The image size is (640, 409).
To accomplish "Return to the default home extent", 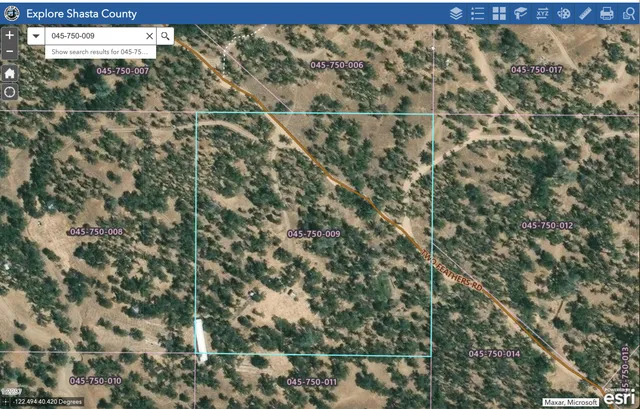I will click(x=9, y=73).
